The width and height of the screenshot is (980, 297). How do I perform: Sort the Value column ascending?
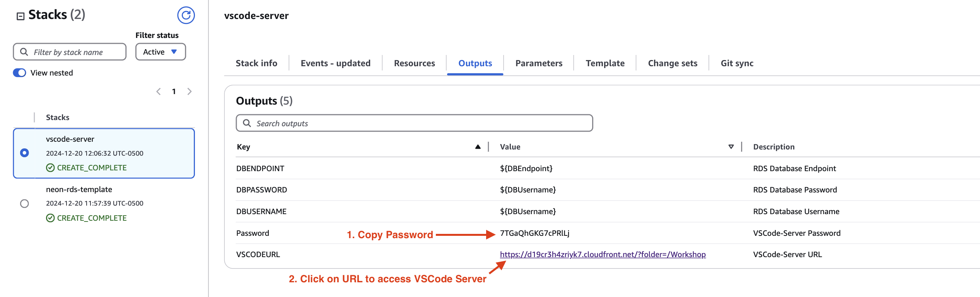[x=731, y=146]
